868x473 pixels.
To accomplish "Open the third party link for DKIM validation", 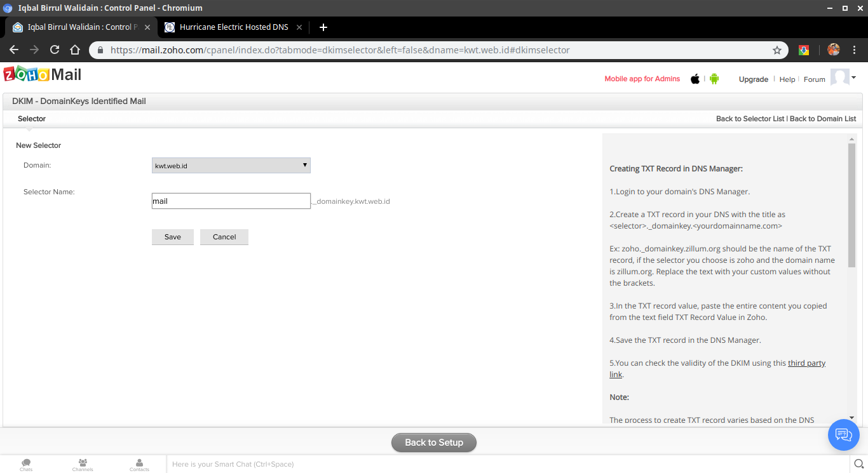I will point(806,363).
